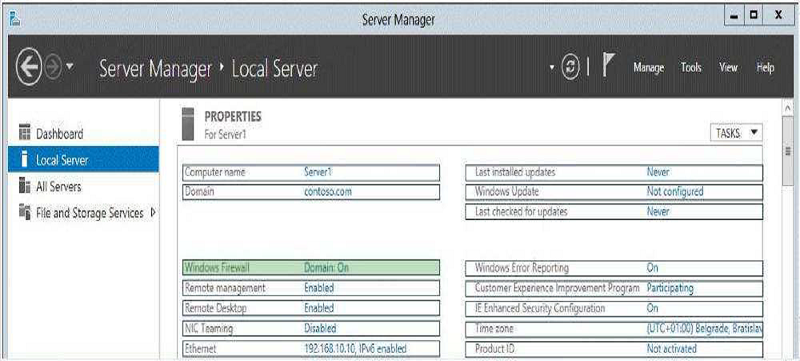The image size is (800, 361).
Task: Click the contoso.com domain link
Action: point(328,192)
